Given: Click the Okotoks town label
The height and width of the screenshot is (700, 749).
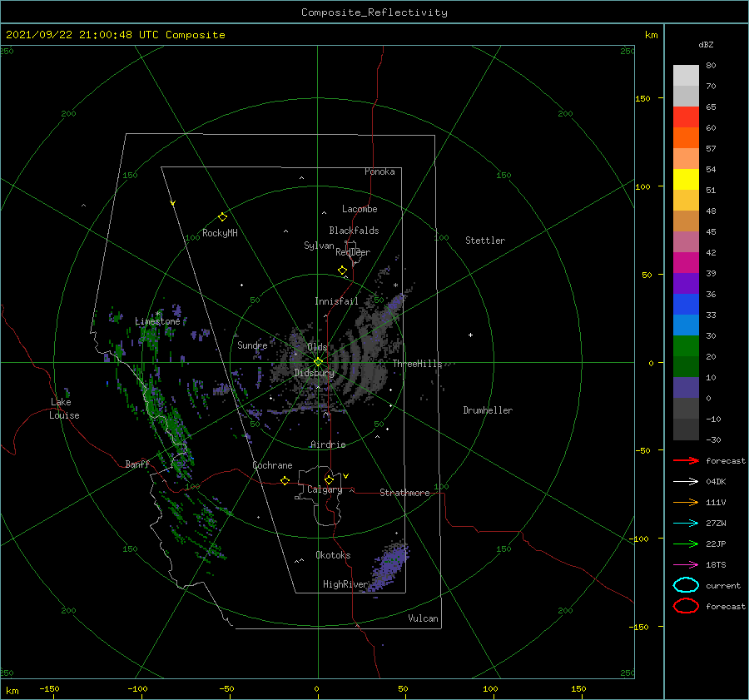Looking at the screenshot, I should click(333, 555).
